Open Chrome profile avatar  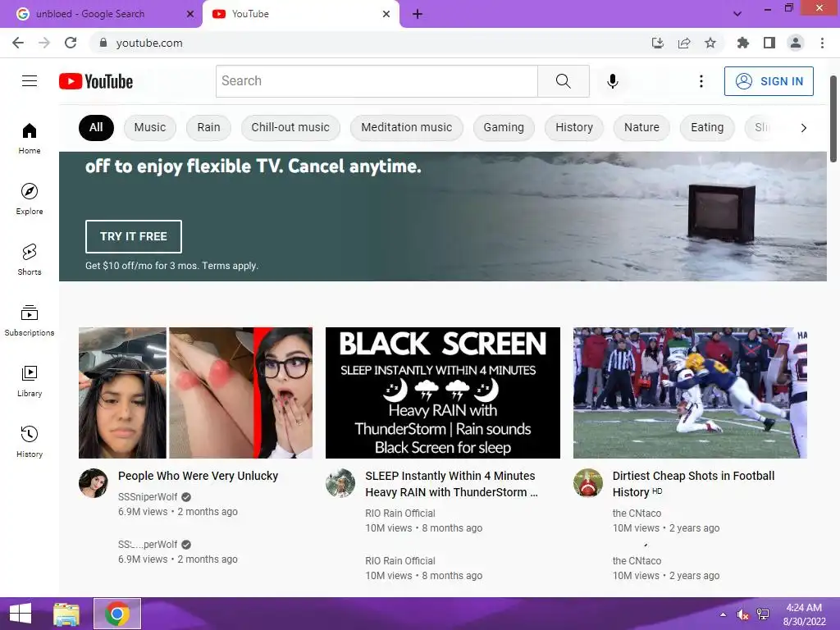coord(796,43)
